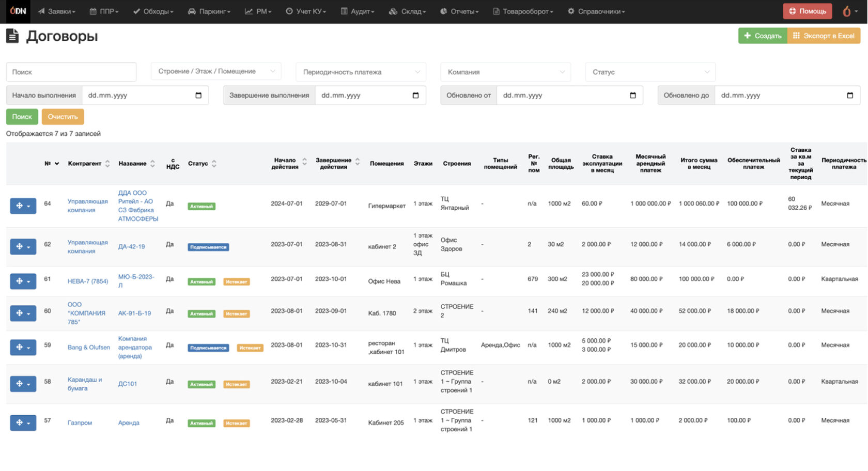Open actions dropdown for contract 61

click(23, 281)
